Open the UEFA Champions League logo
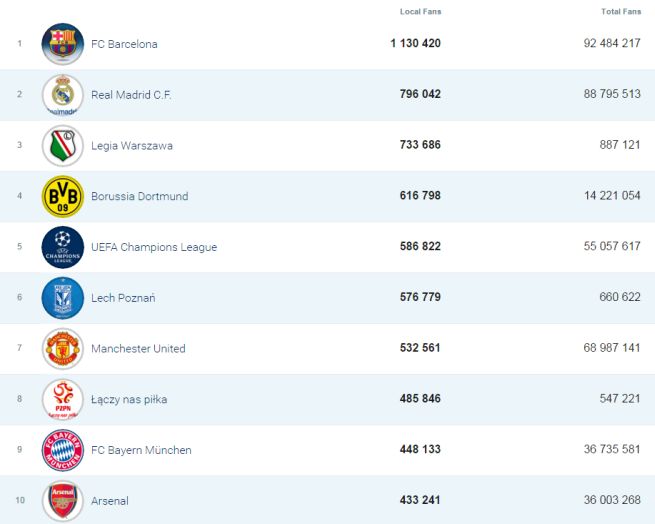This screenshot has width=655, height=524. [63, 248]
